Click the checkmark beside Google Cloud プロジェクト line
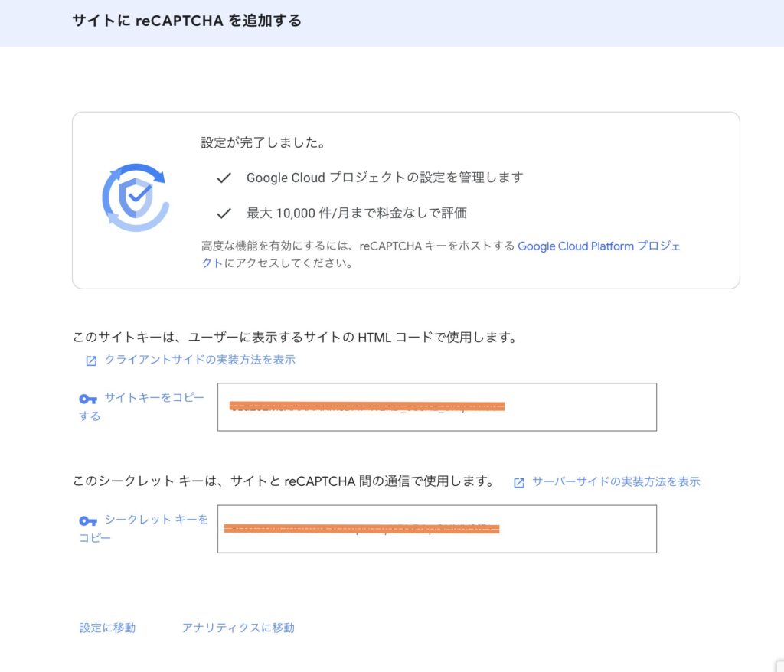784x672 pixels. [x=224, y=178]
